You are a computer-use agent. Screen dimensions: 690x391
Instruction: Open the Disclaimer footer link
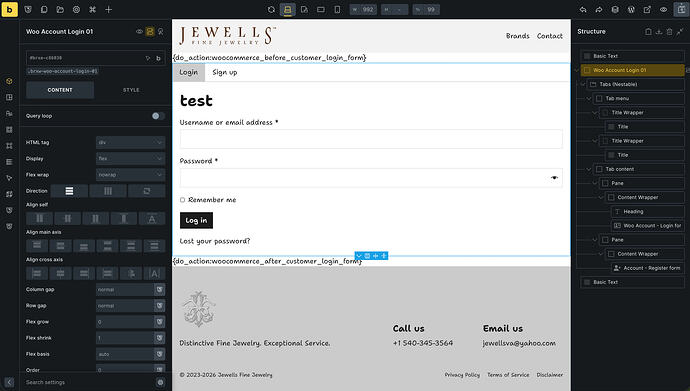coord(550,375)
